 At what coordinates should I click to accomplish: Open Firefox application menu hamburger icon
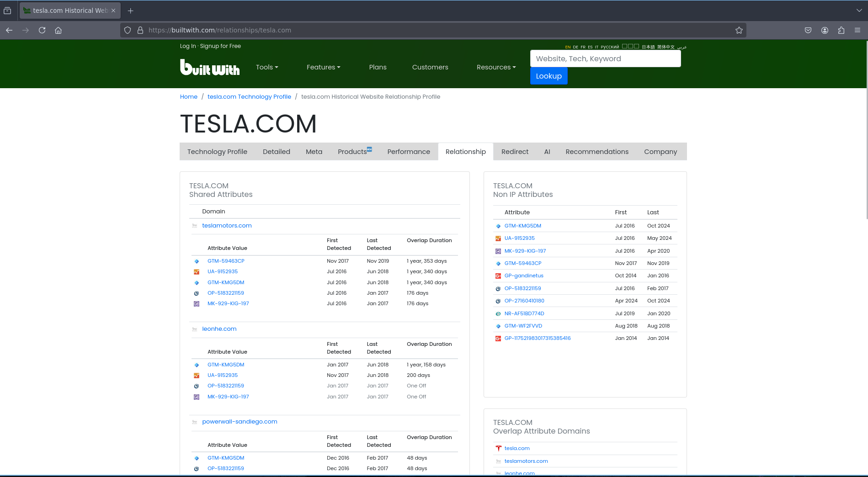(857, 30)
